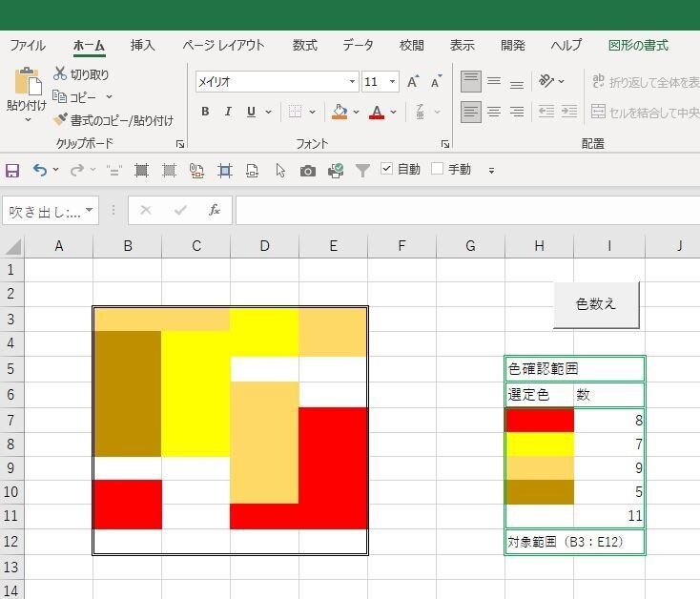Switch to the 数式 tab
The height and width of the screenshot is (599, 700).
[x=305, y=46]
